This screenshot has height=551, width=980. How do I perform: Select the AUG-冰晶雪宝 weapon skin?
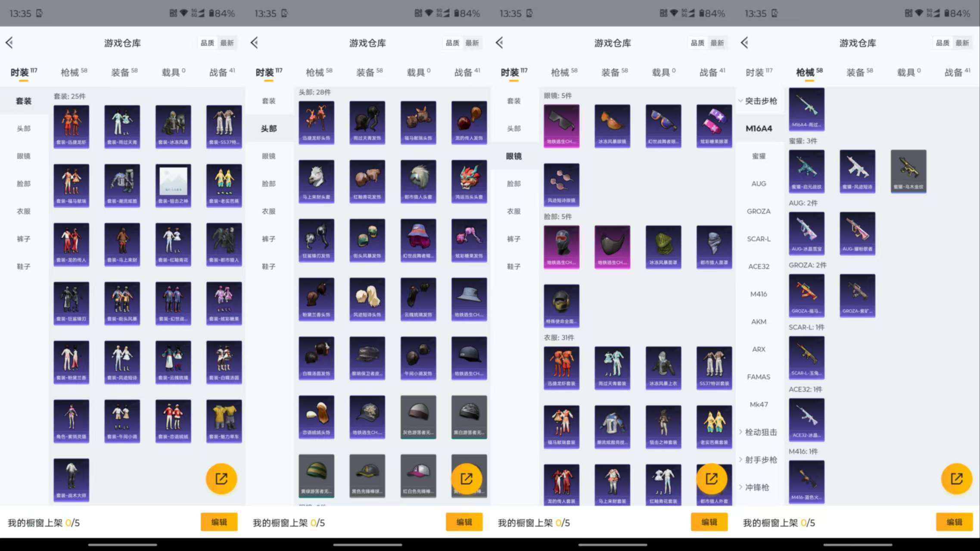point(806,233)
